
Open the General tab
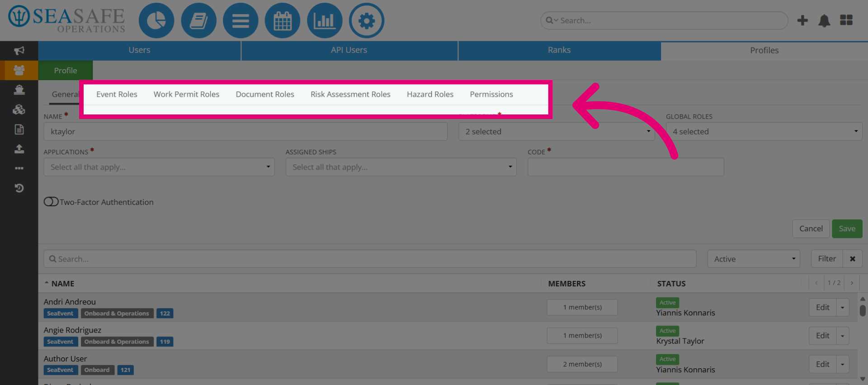click(65, 94)
